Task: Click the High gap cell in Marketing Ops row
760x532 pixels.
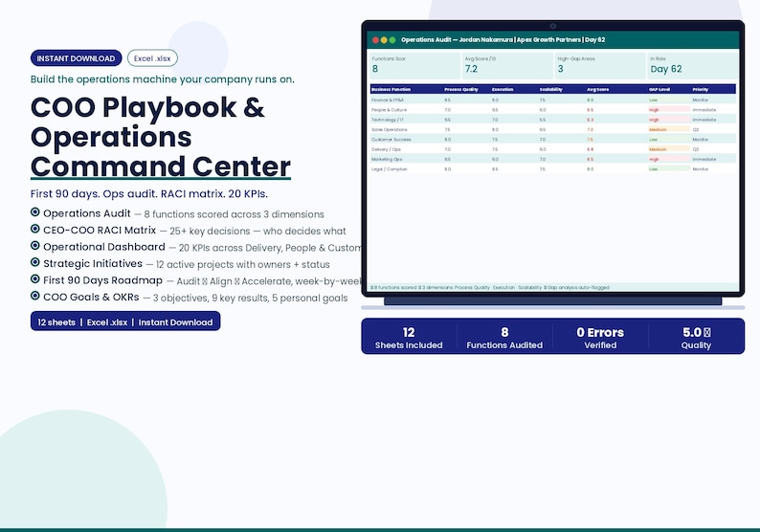Action: click(669, 160)
